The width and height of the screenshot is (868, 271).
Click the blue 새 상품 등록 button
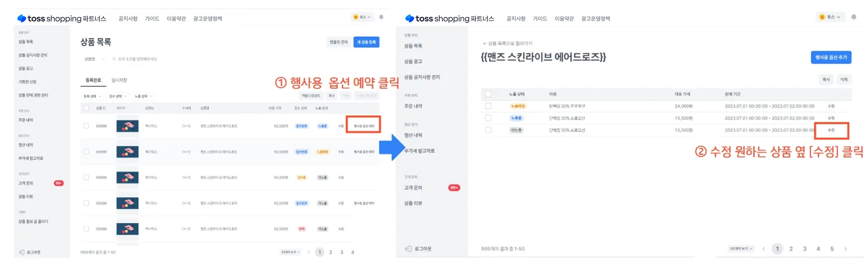366,42
